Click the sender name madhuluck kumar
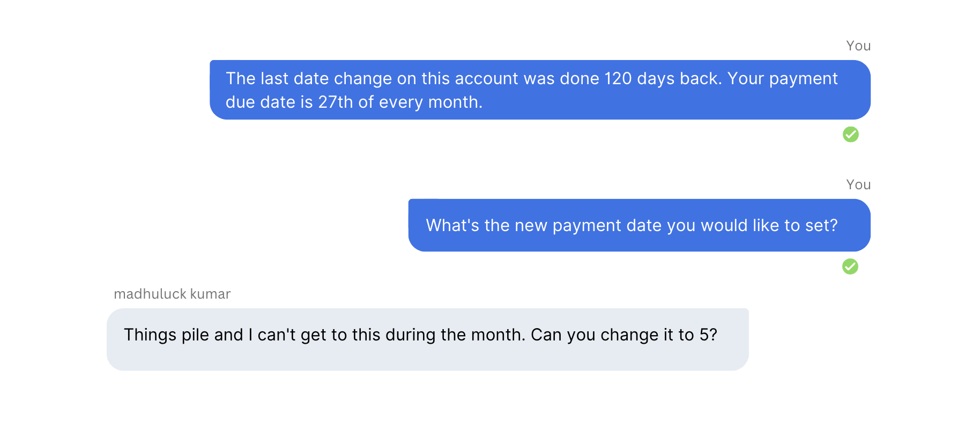The image size is (980, 445). [x=172, y=294]
